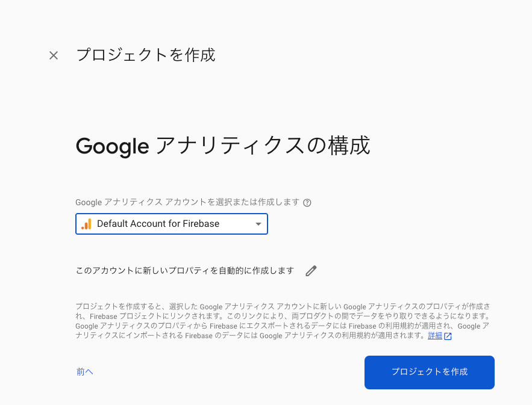532x405 pixels.
Task: Open the 詳細 link
Action: coord(434,336)
